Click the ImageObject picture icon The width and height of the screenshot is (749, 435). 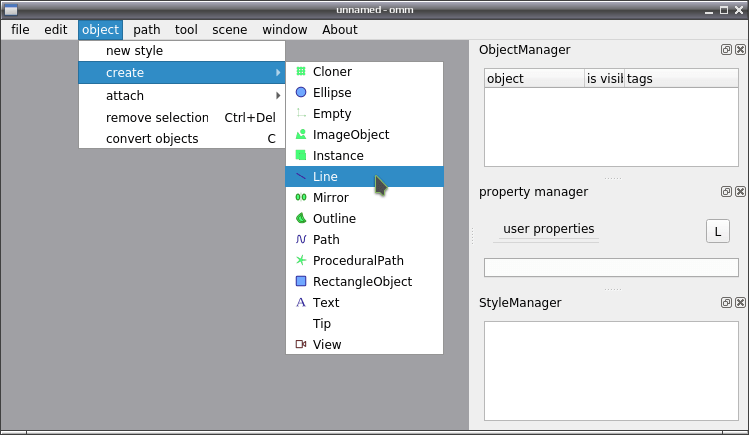coord(301,135)
